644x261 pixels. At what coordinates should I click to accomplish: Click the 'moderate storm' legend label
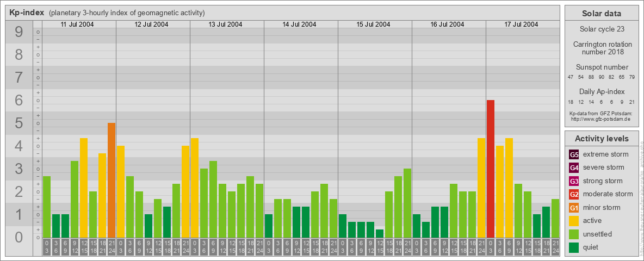[x=608, y=194]
